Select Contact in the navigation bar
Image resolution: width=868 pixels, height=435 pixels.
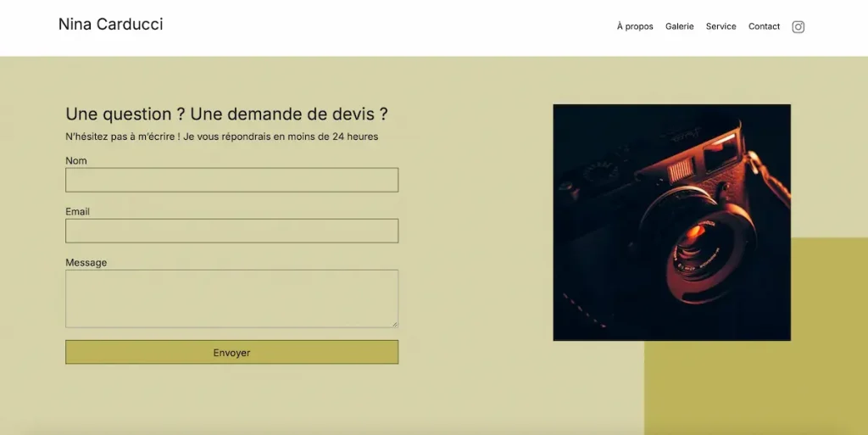tap(764, 26)
